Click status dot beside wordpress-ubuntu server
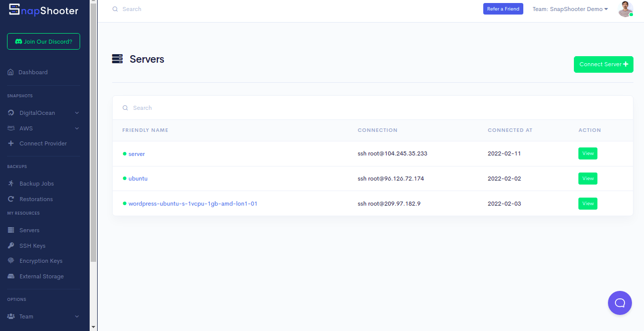Image resolution: width=644 pixels, height=331 pixels. [x=125, y=203]
